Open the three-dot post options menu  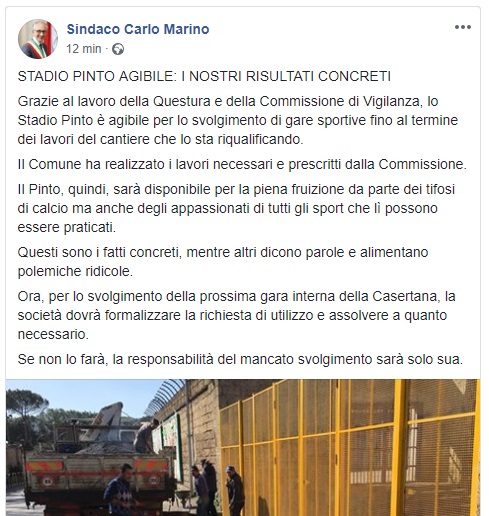[x=463, y=27]
